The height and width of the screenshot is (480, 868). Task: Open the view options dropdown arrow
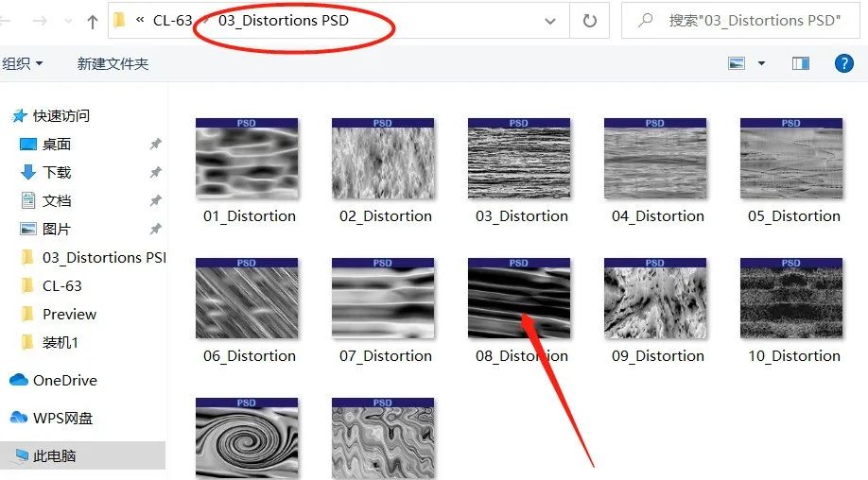(762, 63)
